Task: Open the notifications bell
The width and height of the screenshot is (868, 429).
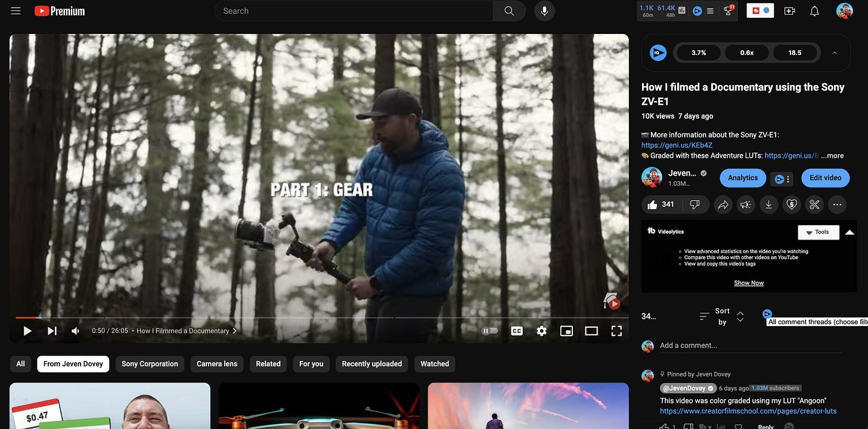Action: (814, 11)
